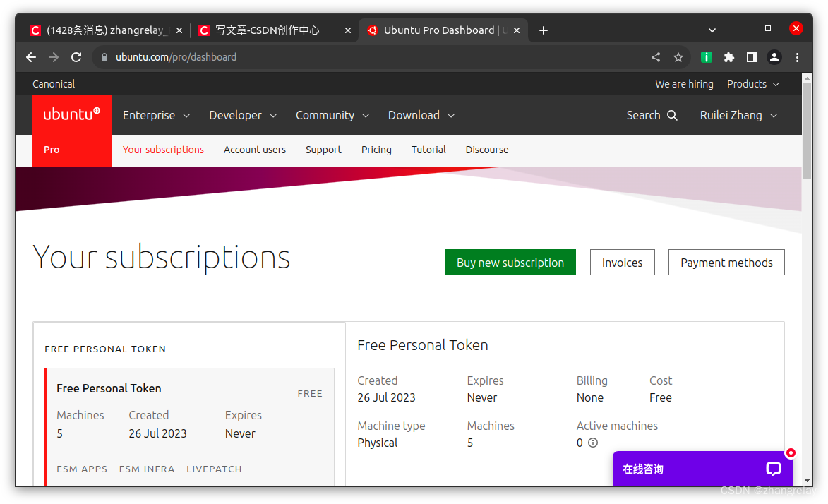Click the Pro link under ubuntu logo
Screen dimensions: 828x504
52,150
